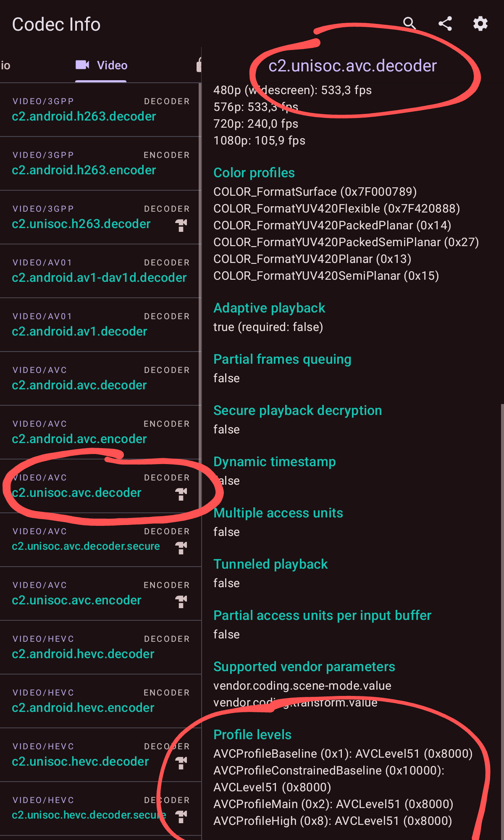Open c2.android.av1-dav1d.decoder codec
This screenshot has height=840, width=504.
100,271
